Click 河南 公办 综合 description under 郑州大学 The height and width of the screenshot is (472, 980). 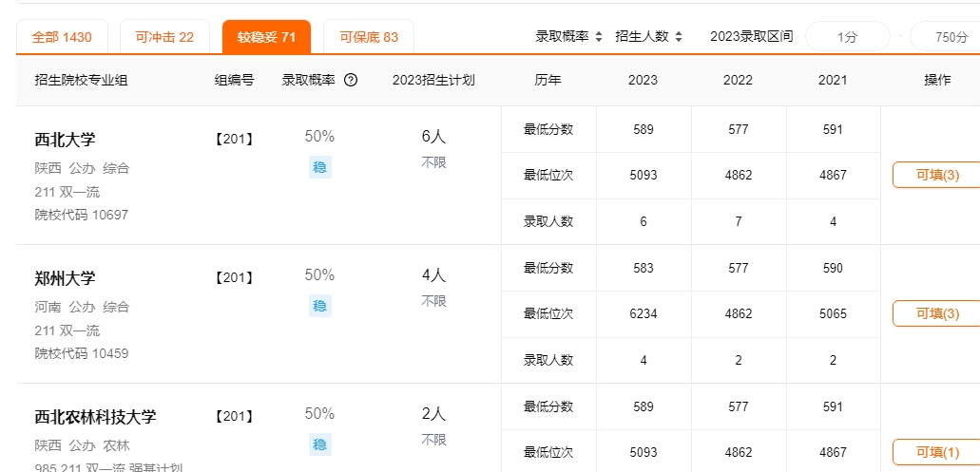82,307
